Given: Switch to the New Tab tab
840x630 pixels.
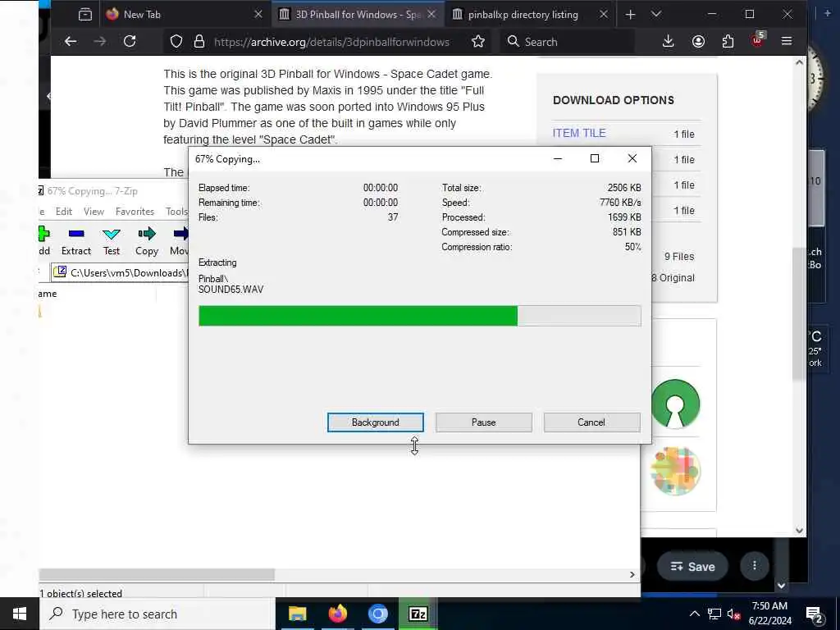Looking at the screenshot, I should click(x=185, y=15).
